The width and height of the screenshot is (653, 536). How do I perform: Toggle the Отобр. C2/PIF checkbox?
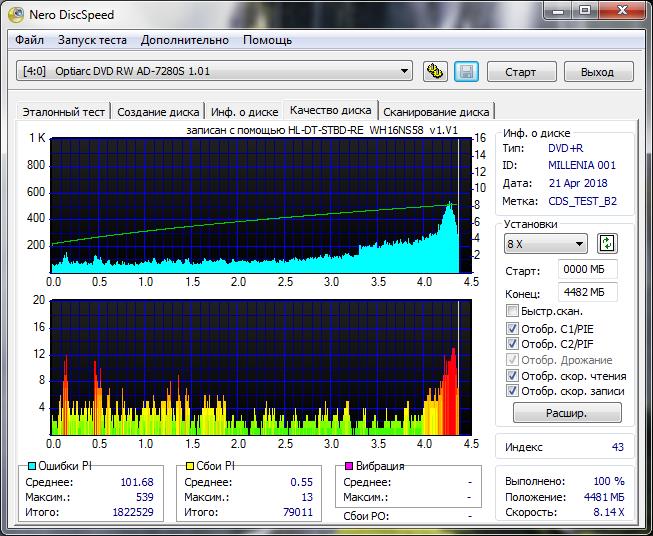pos(513,344)
